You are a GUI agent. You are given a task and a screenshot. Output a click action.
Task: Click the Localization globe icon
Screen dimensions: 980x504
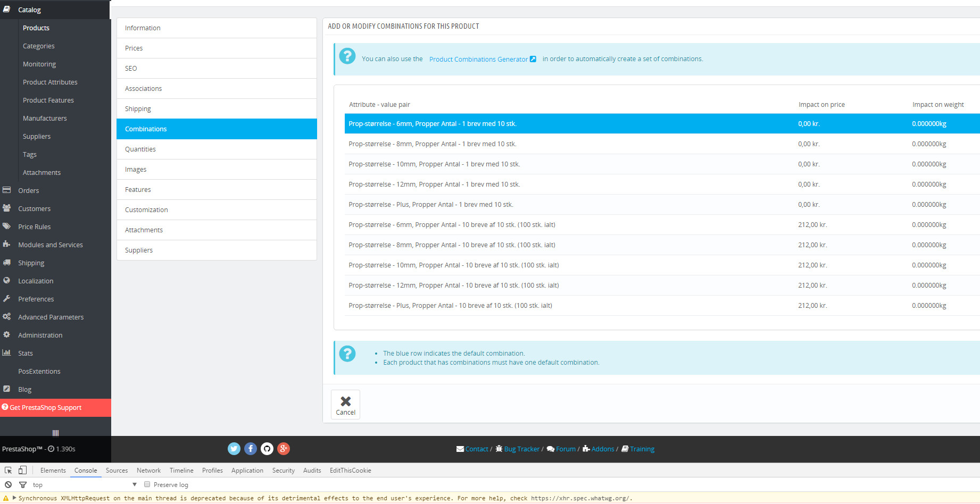6,281
